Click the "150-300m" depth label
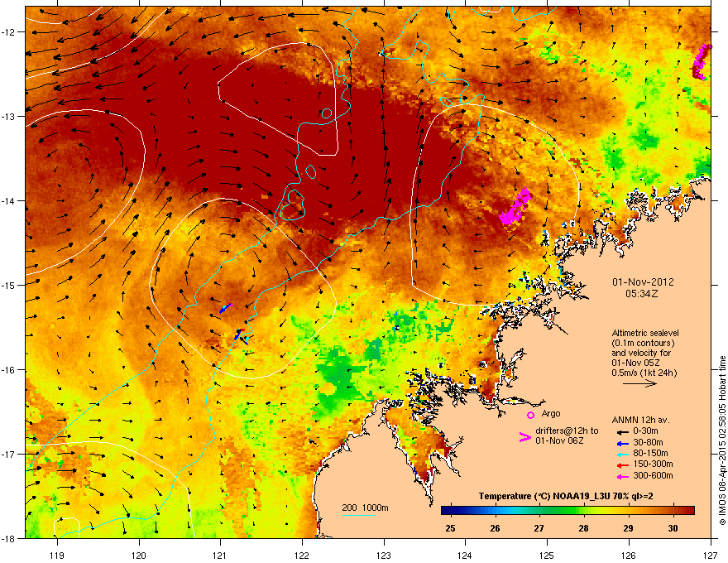 click(x=653, y=464)
